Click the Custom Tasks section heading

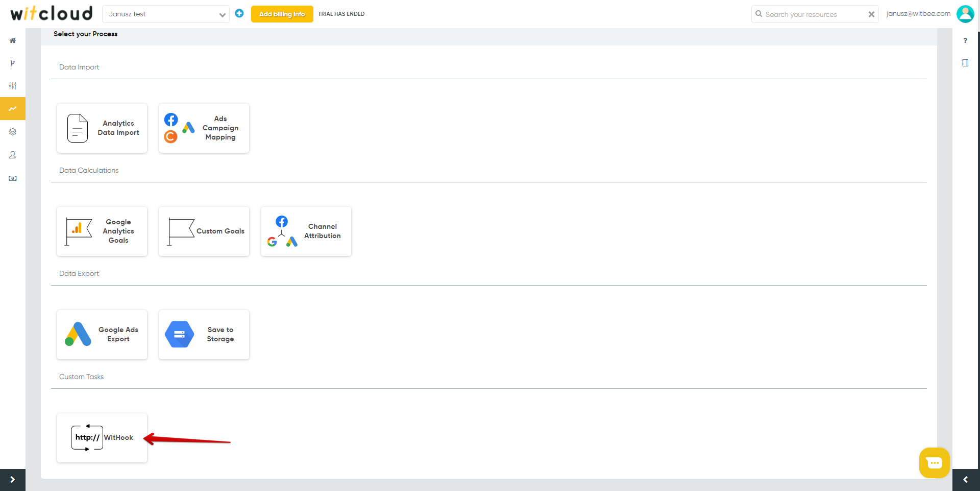tap(82, 377)
